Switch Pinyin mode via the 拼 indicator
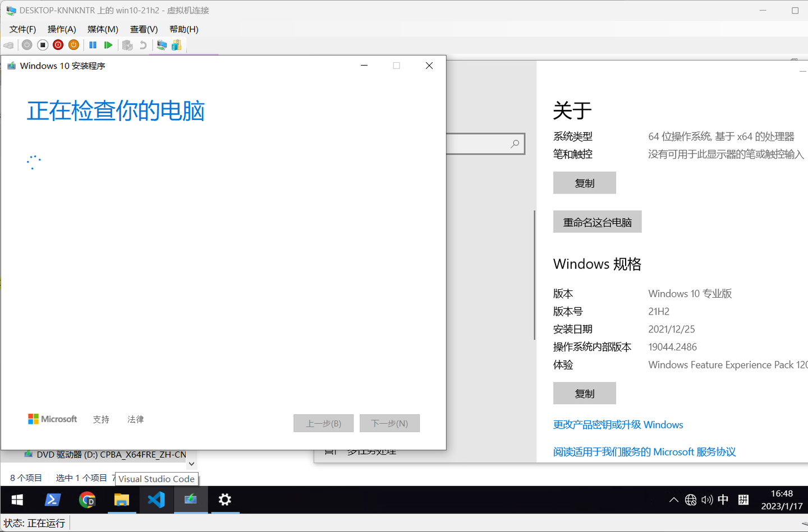 click(743, 499)
